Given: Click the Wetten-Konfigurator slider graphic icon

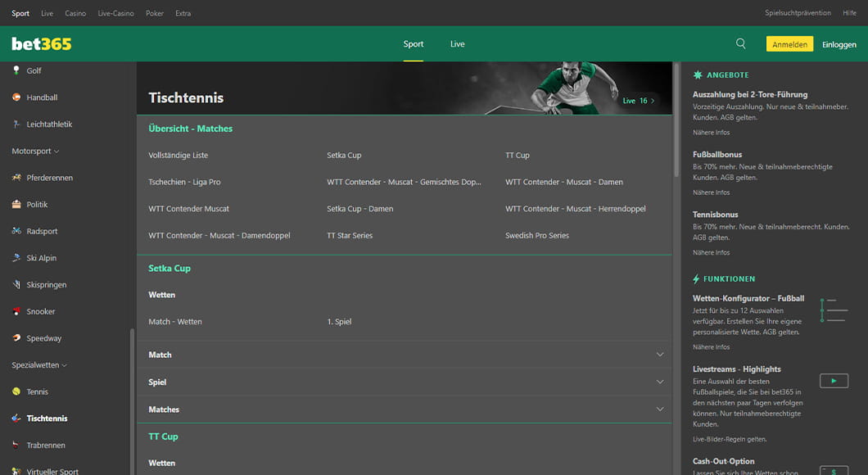Looking at the screenshot, I should pyautogui.click(x=834, y=310).
